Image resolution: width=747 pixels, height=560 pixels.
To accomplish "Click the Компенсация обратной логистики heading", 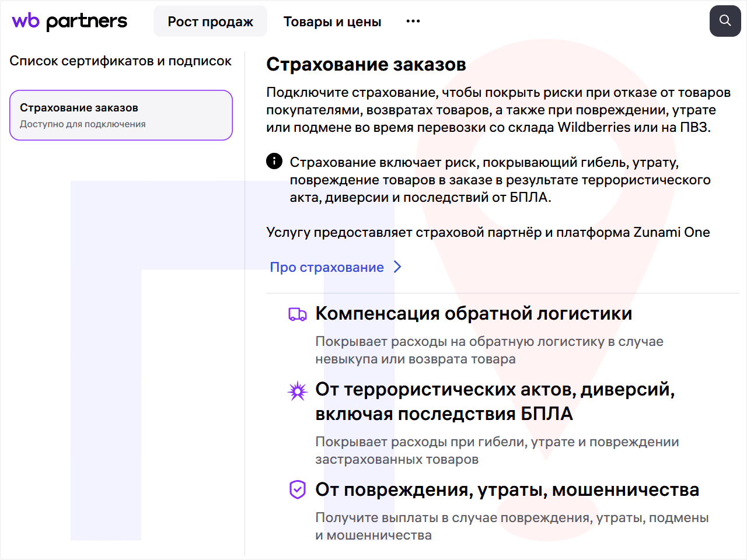I will pos(474,314).
